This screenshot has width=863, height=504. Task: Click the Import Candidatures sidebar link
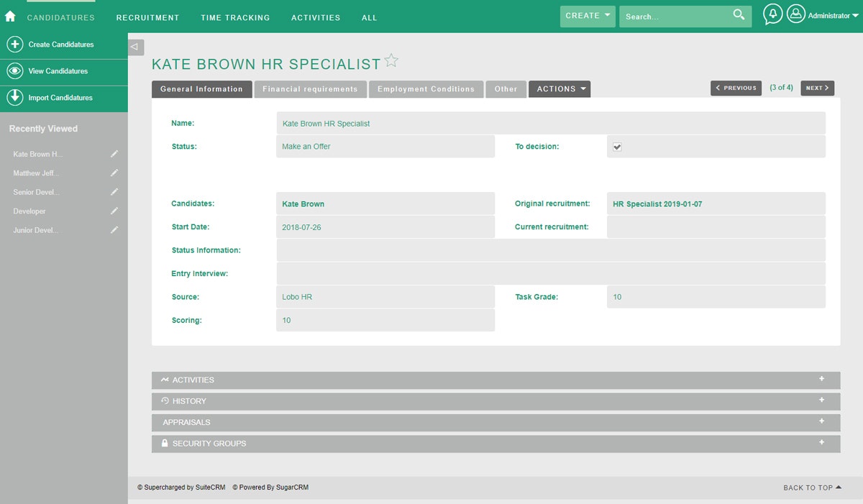pyautogui.click(x=60, y=98)
